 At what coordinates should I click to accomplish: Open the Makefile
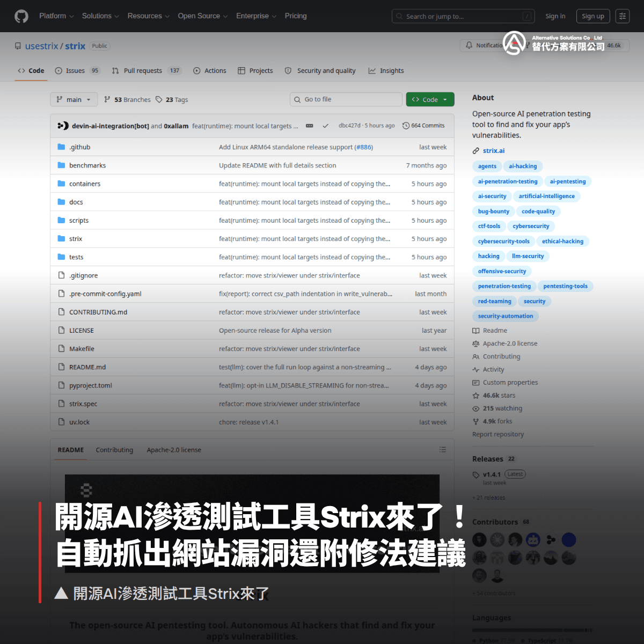pos(82,349)
